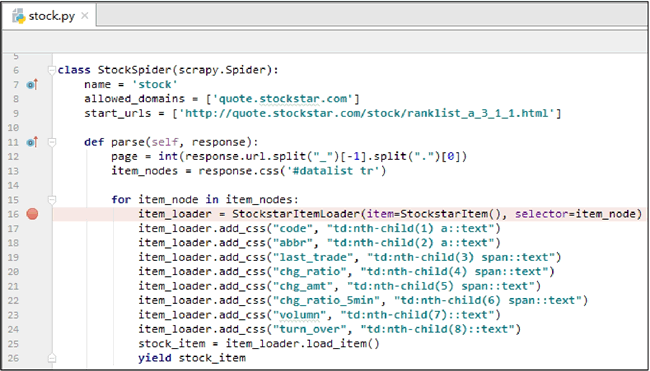Place cursor on StockstarItemLoader call
The height and width of the screenshot is (371, 650).
(296, 214)
